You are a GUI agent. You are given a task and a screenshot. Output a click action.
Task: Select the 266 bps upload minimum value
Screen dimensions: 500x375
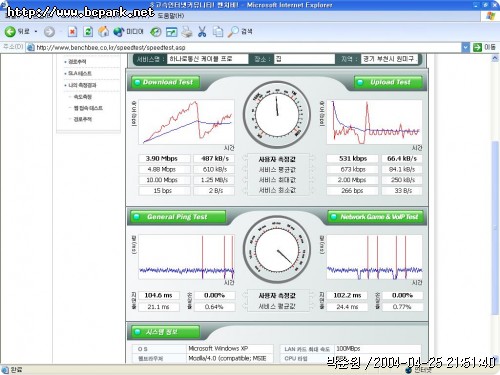click(x=352, y=191)
